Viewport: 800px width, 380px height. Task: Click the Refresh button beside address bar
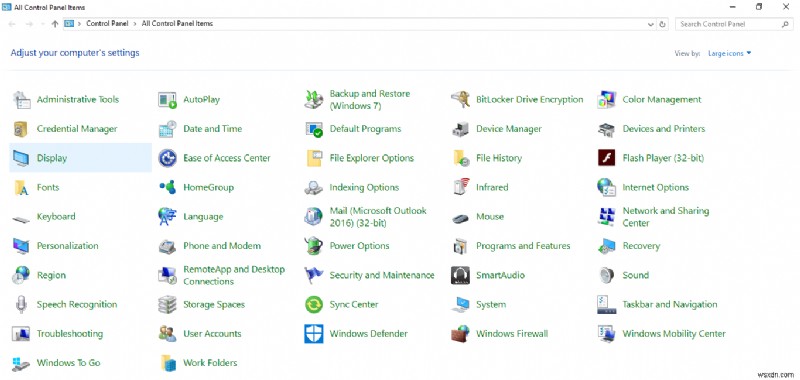coord(663,24)
